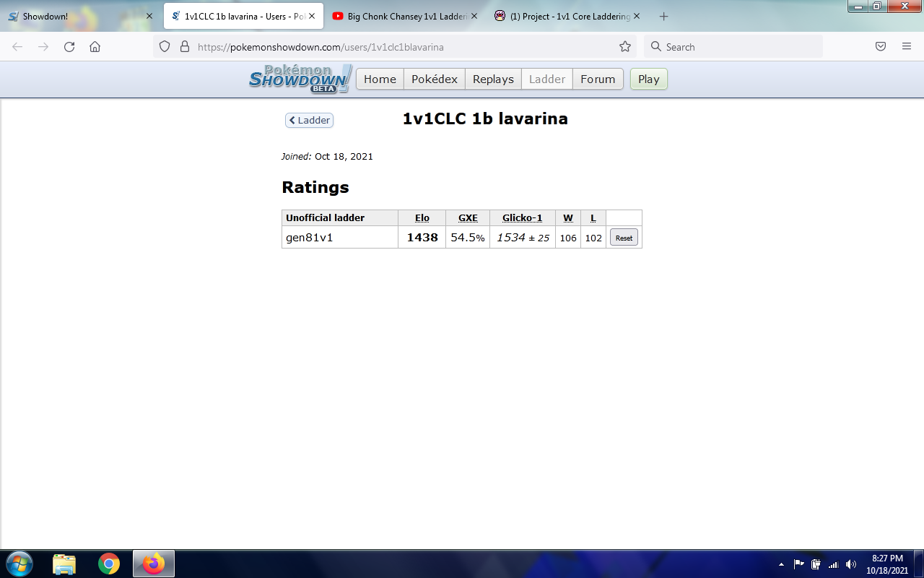Screen dimensions: 924x578
Task: Click the Pokémon Showdown logo
Action: click(x=300, y=79)
